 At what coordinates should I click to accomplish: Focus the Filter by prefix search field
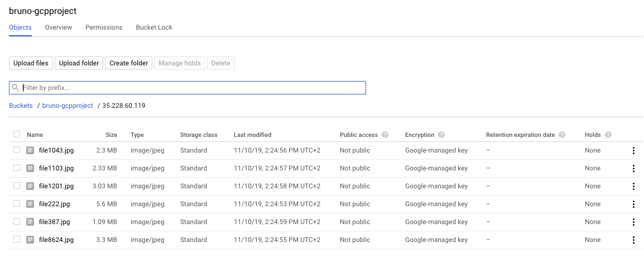[193, 88]
